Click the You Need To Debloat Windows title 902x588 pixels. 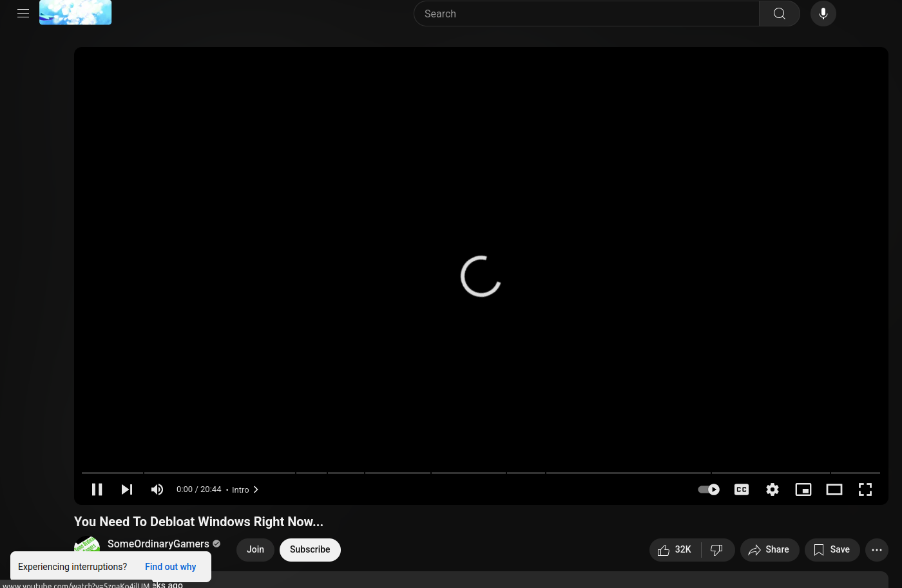tap(198, 522)
